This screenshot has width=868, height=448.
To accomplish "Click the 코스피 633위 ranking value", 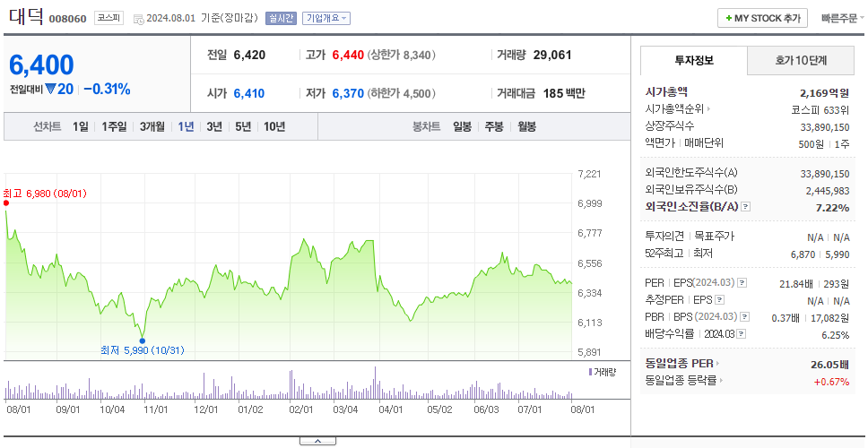I will click(x=821, y=110).
